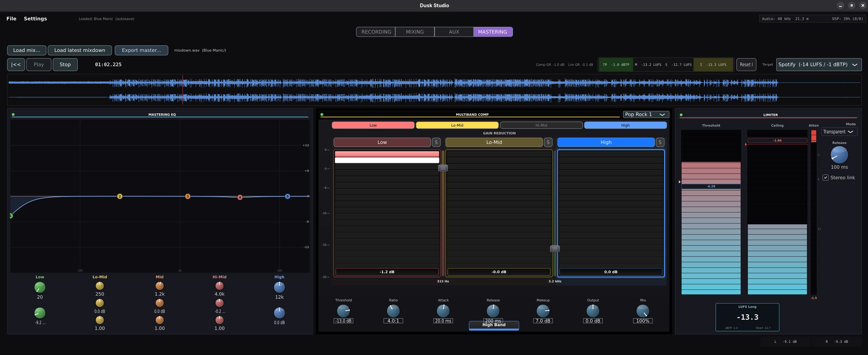Click Export master... button

[x=142, y=50]
